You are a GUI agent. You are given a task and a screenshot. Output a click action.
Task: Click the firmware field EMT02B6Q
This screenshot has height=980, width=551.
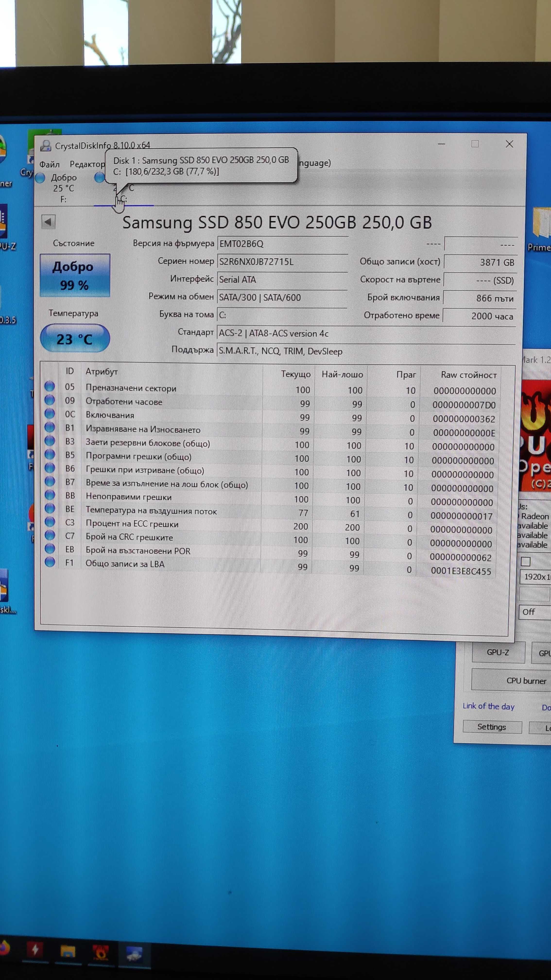(283, 244)
